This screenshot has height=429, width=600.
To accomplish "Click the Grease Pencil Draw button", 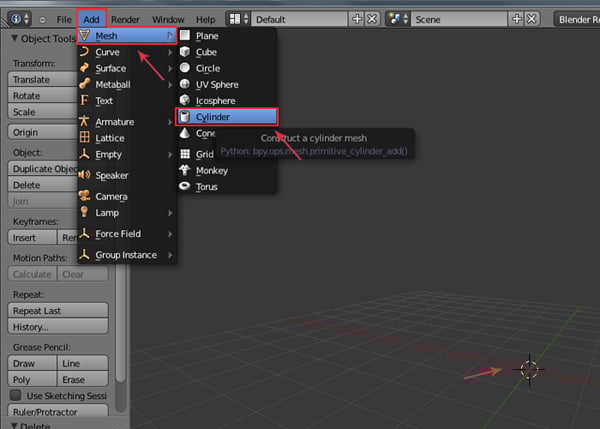I will click(x=32, y=363).
